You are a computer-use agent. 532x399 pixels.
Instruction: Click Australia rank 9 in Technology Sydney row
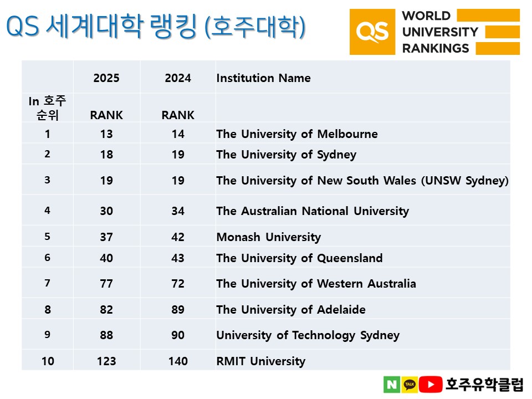tap(48, 335)
